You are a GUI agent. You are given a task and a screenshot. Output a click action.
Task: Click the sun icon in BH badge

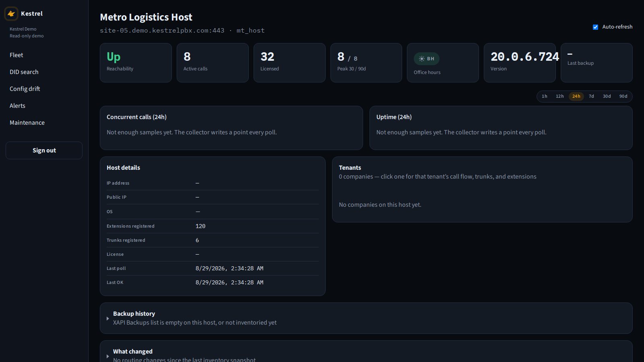click(x=421, y=59)
